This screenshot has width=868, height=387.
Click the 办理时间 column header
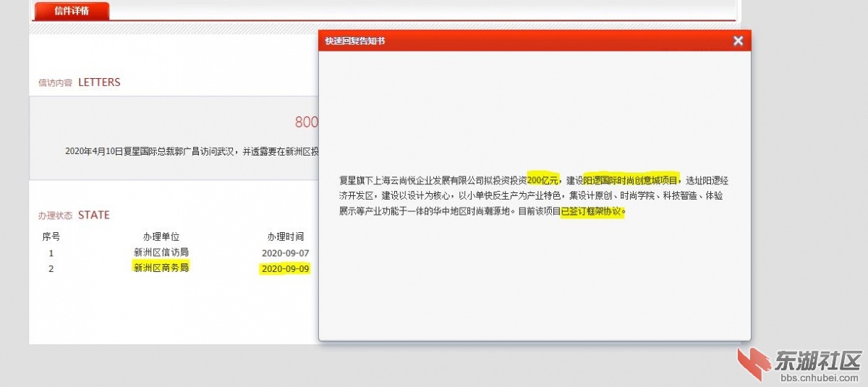[x=285, y=237]
